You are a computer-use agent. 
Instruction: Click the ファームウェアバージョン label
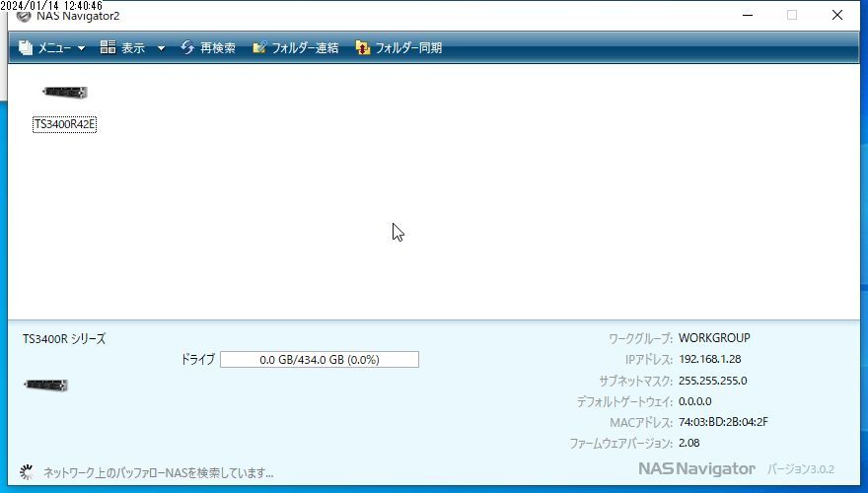[x=620, y=444]
